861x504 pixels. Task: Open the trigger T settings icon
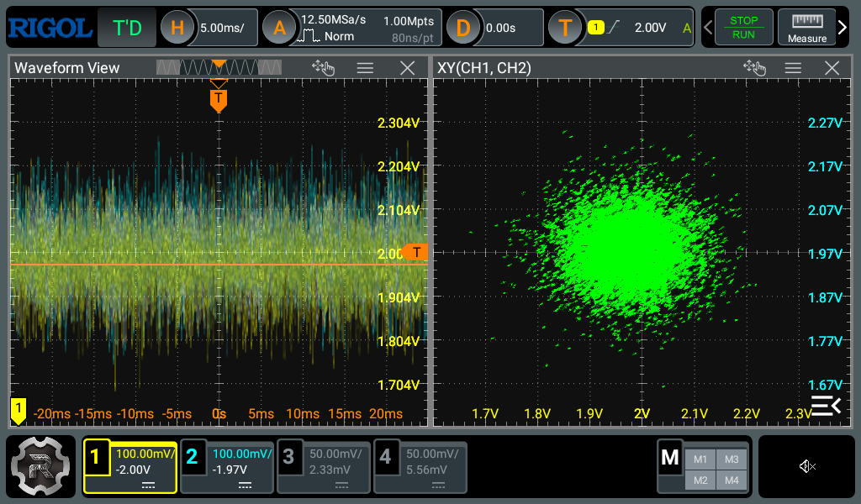565,28
